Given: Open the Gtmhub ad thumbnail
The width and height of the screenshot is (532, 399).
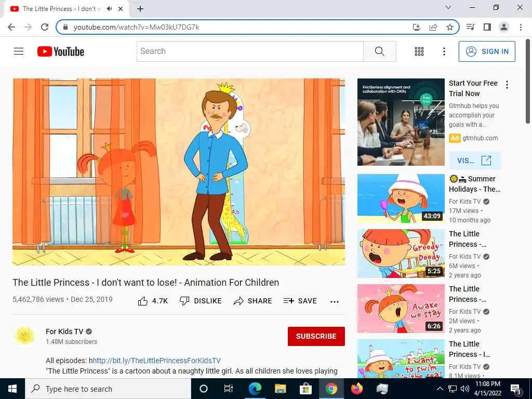Looking at the screenshot, I should point(401,122).
